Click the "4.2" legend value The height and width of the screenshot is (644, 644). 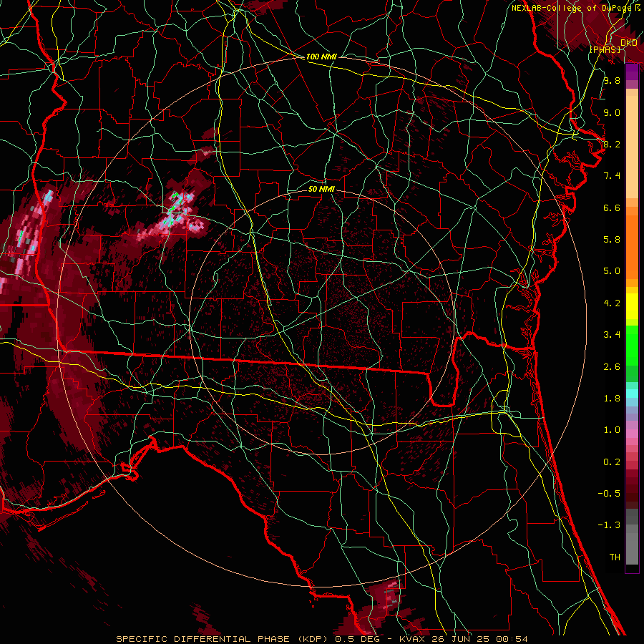[612, 303]
